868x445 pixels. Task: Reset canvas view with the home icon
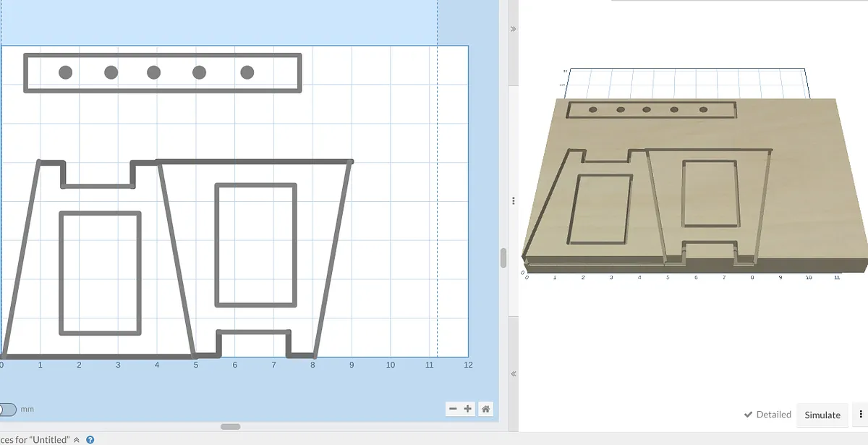point(486,409)
